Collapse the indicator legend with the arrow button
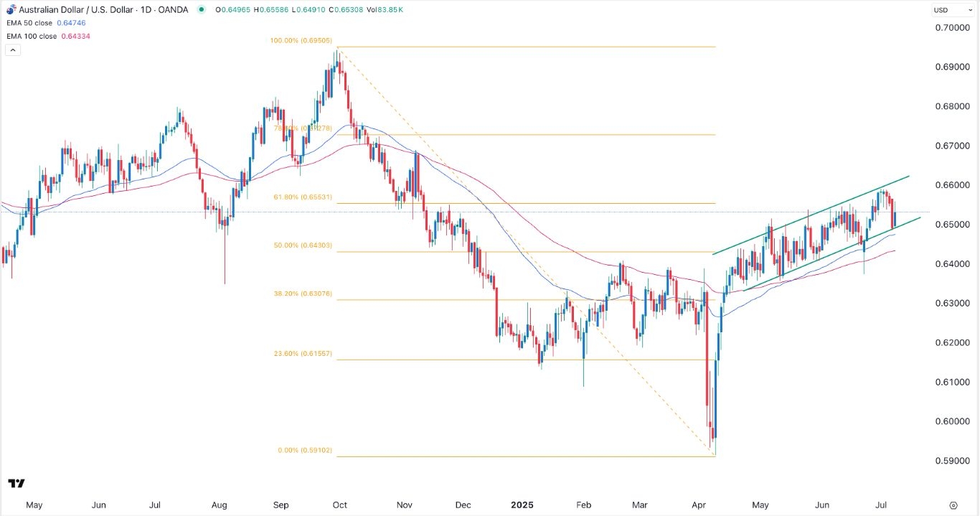980x516 pixels. click(x=12, y=49)
